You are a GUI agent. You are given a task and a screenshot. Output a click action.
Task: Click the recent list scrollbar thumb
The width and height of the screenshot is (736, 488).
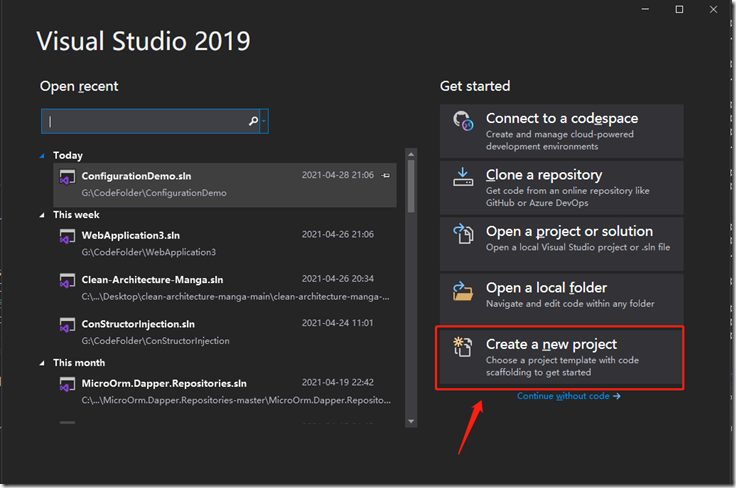click(411, 186)
